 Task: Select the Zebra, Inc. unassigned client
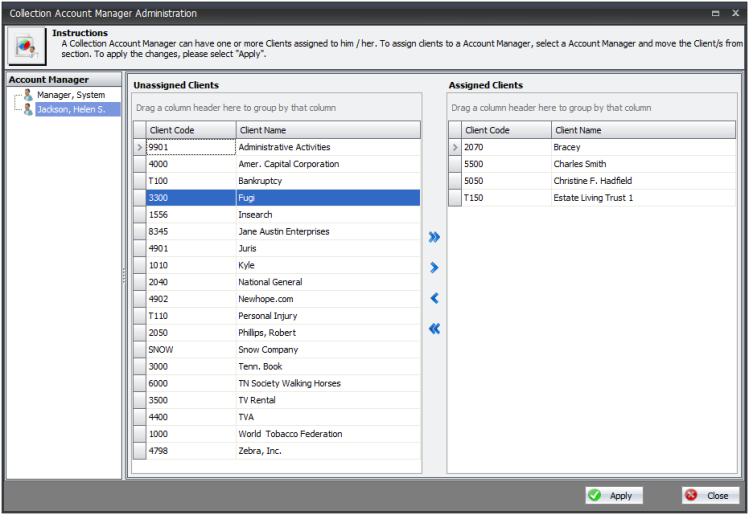[x=260, y=451]
